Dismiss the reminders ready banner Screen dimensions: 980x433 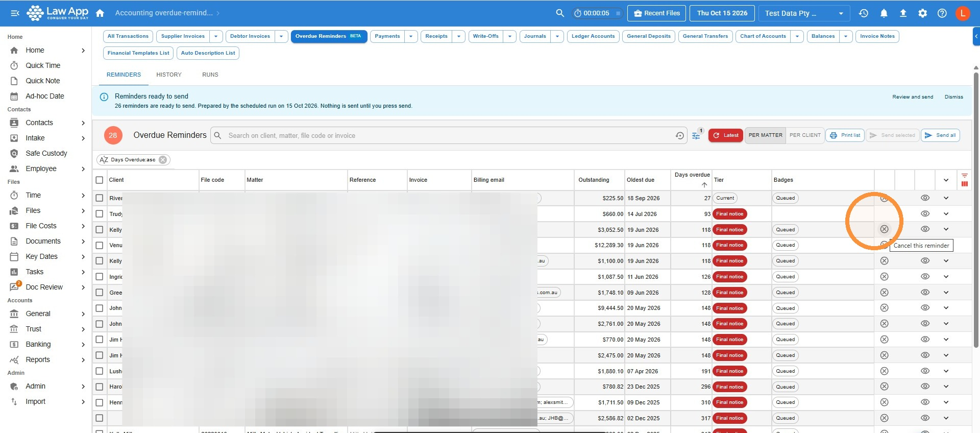[954, 97]
